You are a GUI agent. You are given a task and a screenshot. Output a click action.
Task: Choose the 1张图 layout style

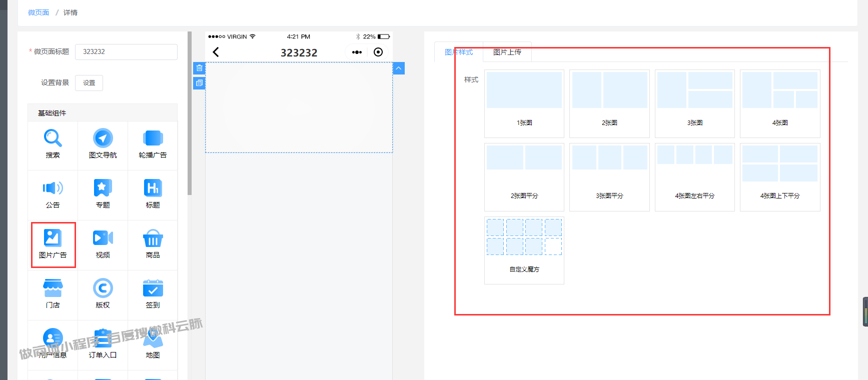[524, 103]
